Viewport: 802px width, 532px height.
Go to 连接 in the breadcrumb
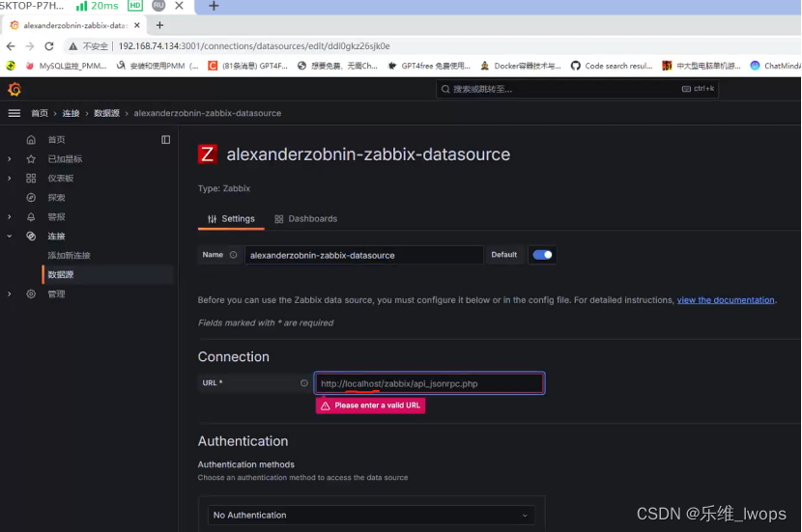(71, 113)
